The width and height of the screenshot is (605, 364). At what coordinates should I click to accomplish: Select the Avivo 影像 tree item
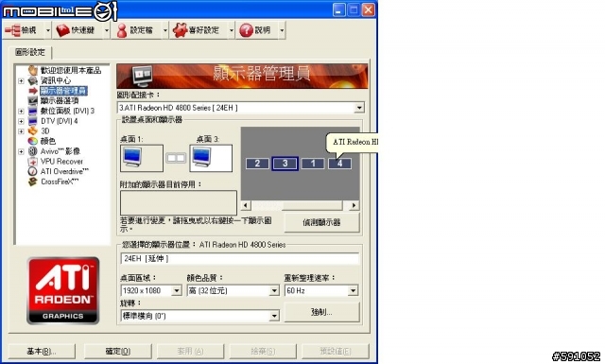pos(60,151)
